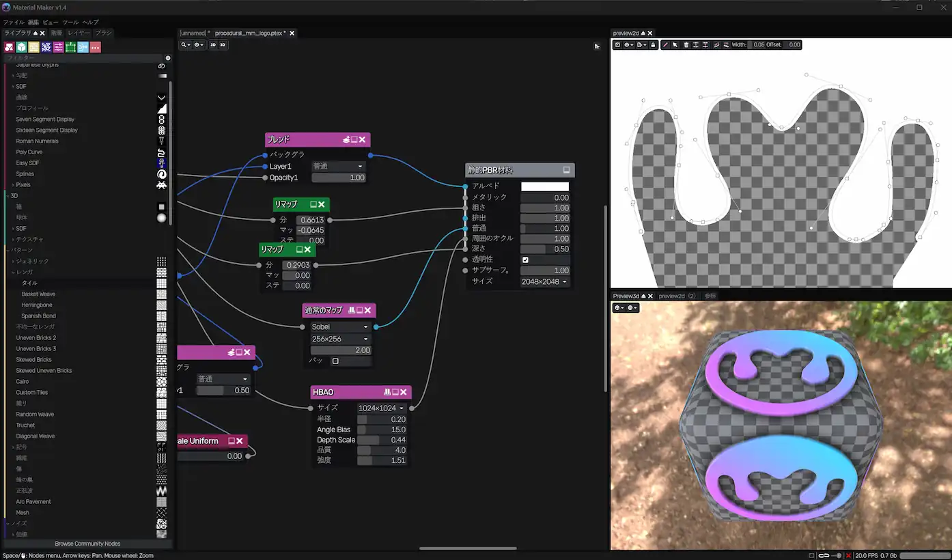Select Herringbone in the library list
Viewport: 952px width, 560px height.
(37, 305)
